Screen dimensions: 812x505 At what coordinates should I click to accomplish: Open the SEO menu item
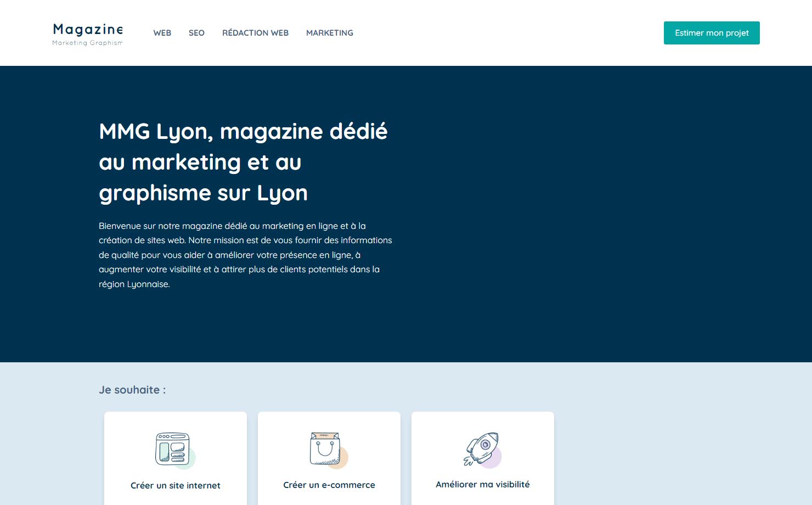pyautogui.click(x=196, y=33)
